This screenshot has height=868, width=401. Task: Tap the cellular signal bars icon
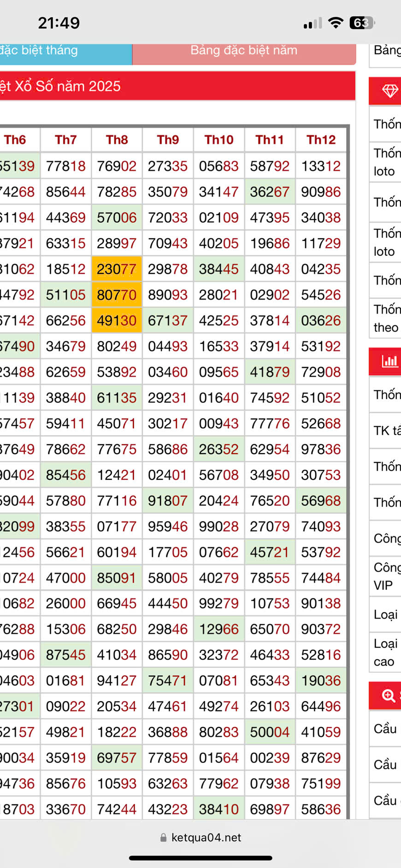point(313,23)
